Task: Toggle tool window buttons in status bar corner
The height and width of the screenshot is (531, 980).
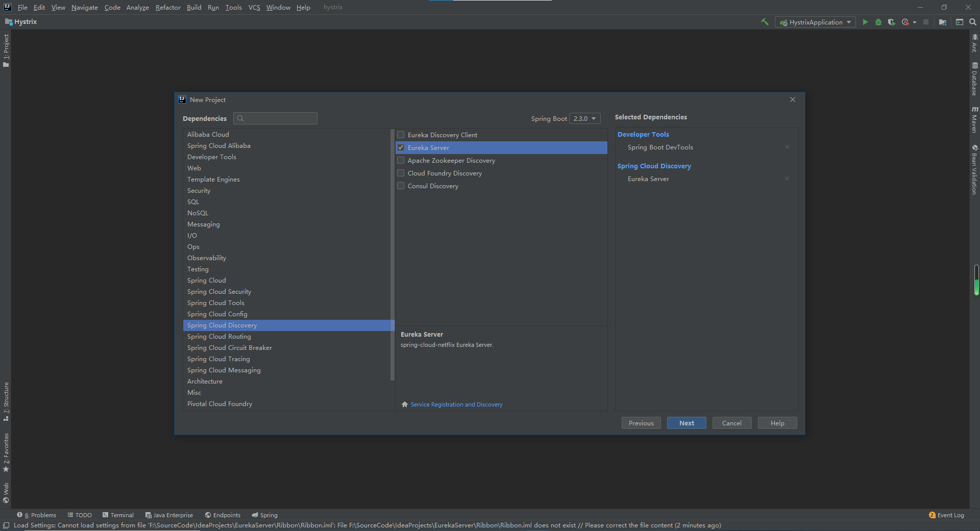Action: [x=6, y=525]
